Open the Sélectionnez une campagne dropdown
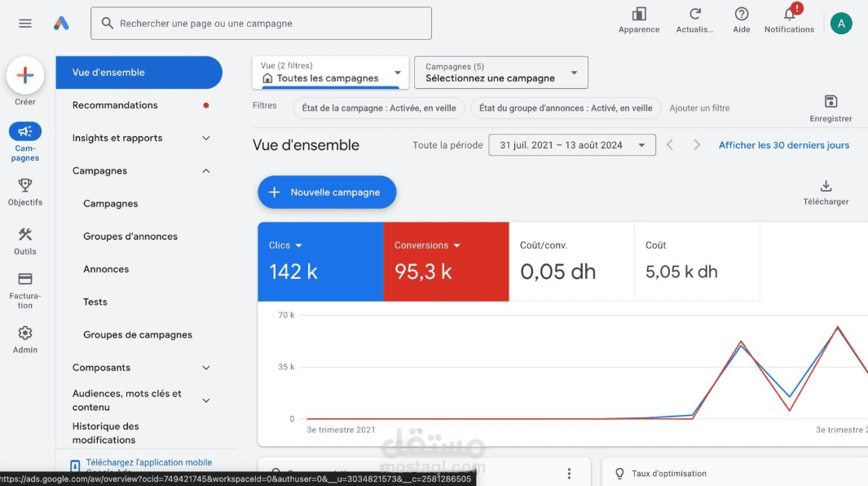Viewport: 868px width, 486px height. tap(501, 73)
